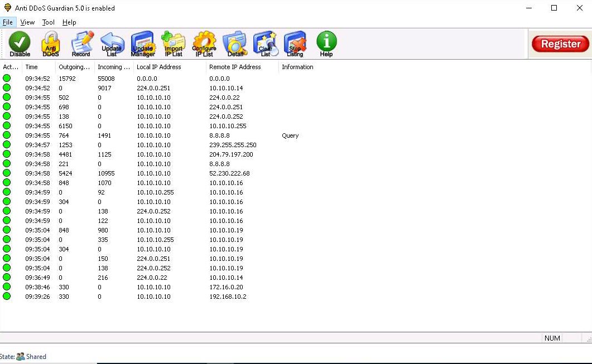Sort by Outgoing column header
This screenshot has height=364, width=592.
pos(75,67)
